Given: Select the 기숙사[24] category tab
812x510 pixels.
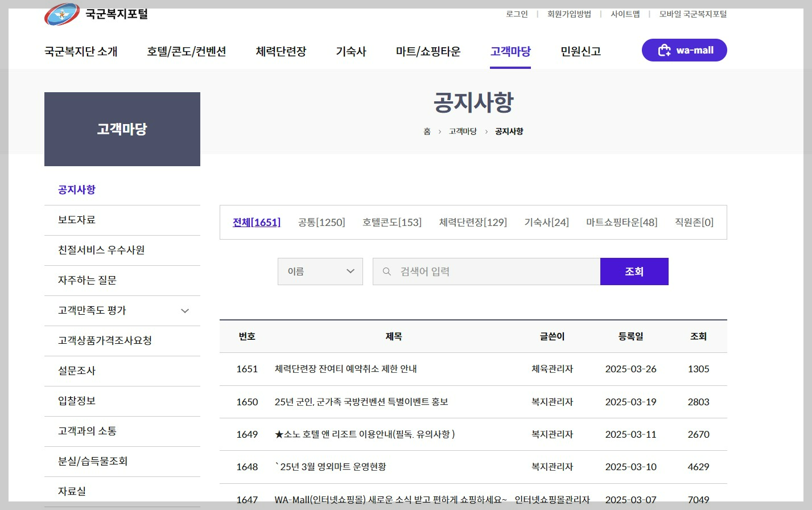Looking at the screenshot, I should pos(546,222).
